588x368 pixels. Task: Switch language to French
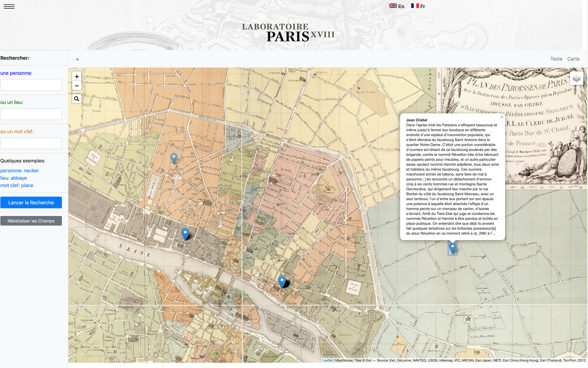point(418,6)
